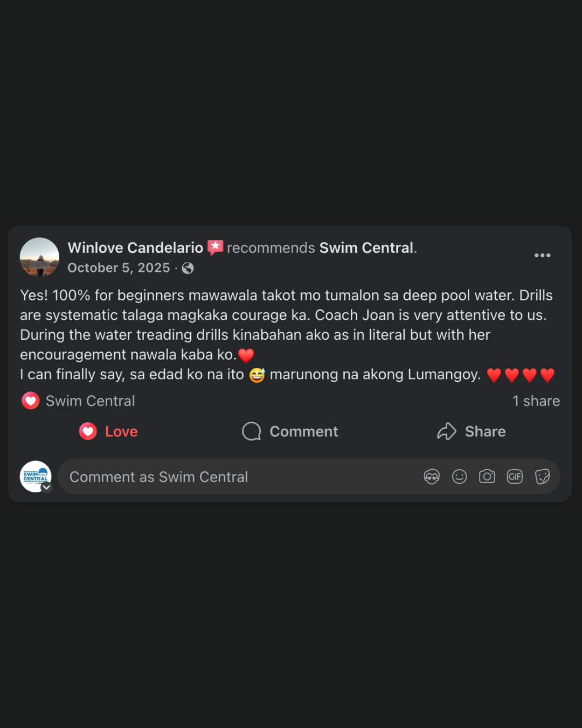Screen dimensions: 582x728
Task: Open the emoji picker in comment box
Action: (x=460, y=477)
